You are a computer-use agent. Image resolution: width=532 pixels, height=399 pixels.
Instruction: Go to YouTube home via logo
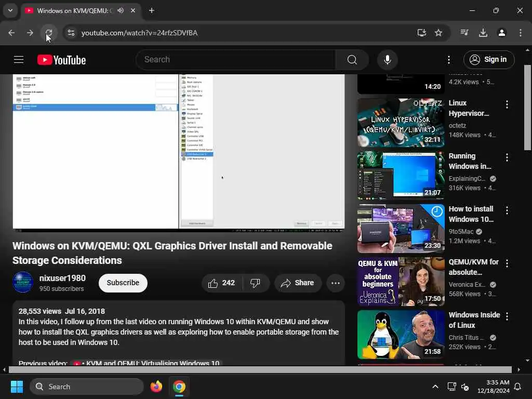[61, 60]
